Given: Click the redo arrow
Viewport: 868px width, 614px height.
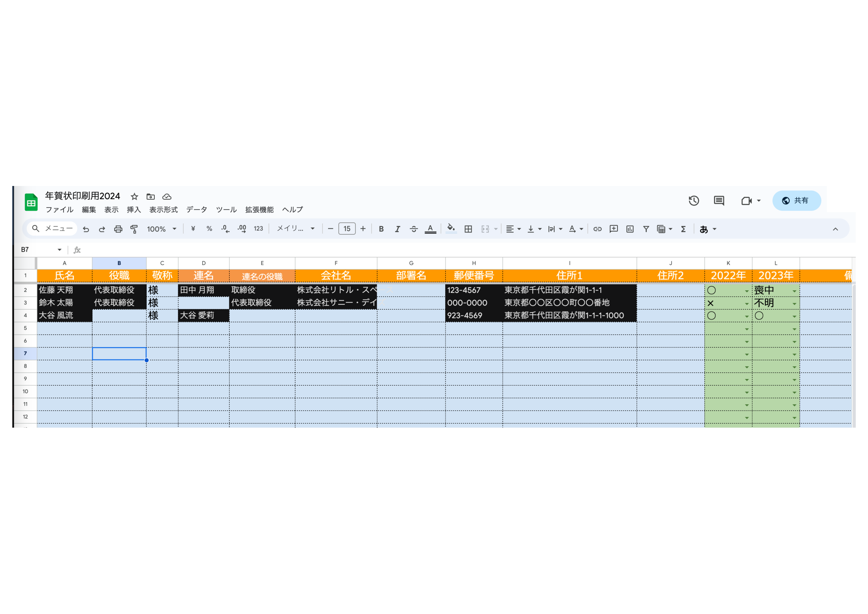Looking at the screenshot, I should pos(102,229).
